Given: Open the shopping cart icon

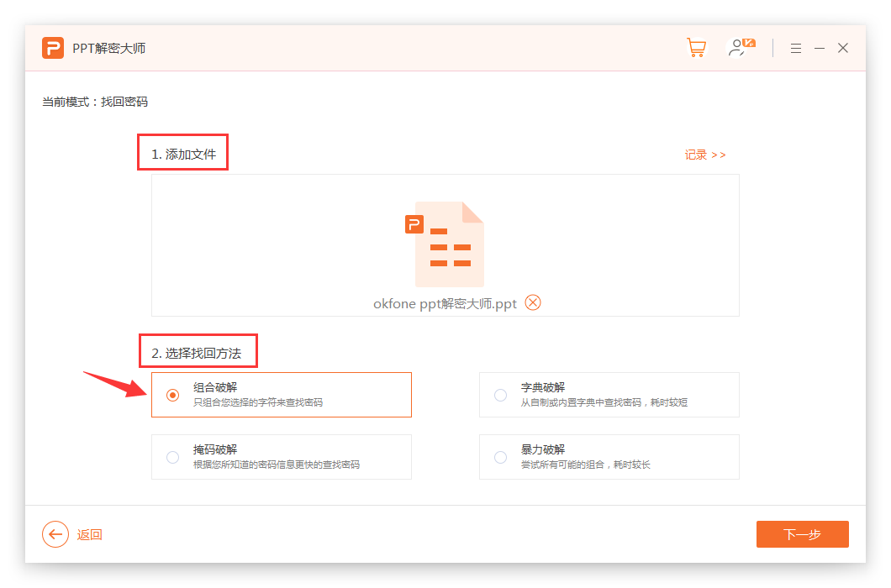Looking at the screenshot, I should (x=696, y=48).
